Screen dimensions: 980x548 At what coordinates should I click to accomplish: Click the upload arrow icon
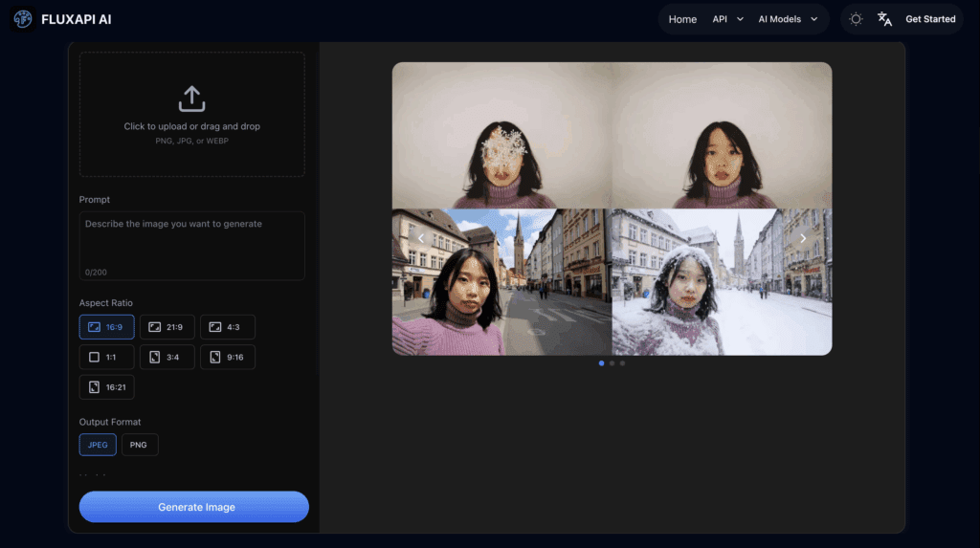(x=191, y=99)
